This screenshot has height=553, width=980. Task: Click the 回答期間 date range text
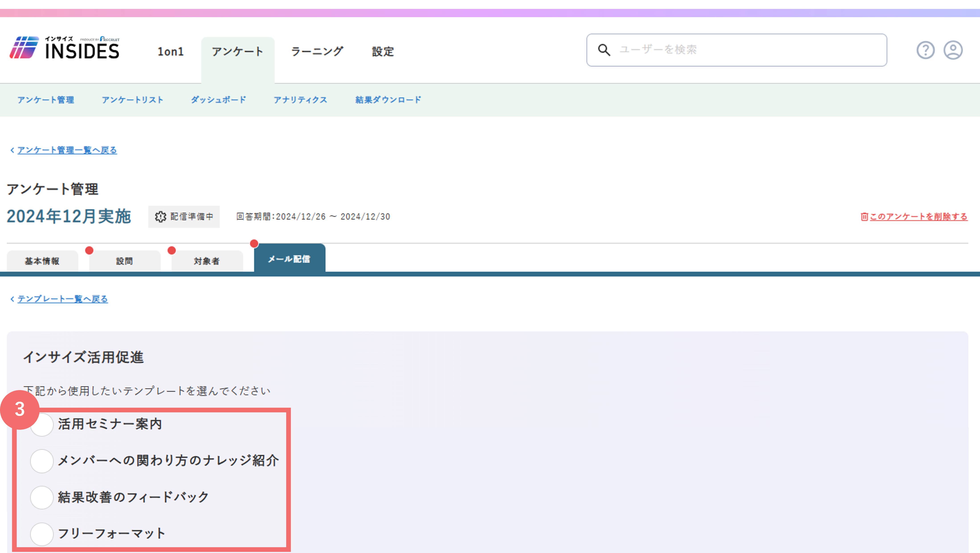pos(313,217)
